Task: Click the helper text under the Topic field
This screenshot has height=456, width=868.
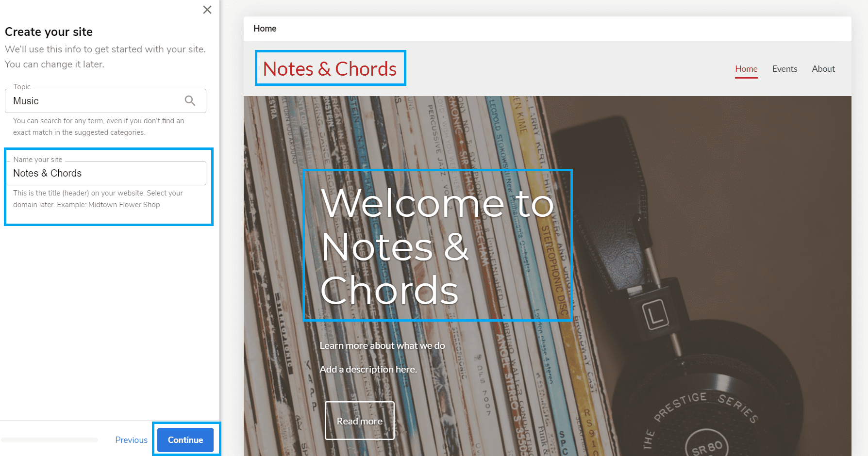Action: coord(99,127)
